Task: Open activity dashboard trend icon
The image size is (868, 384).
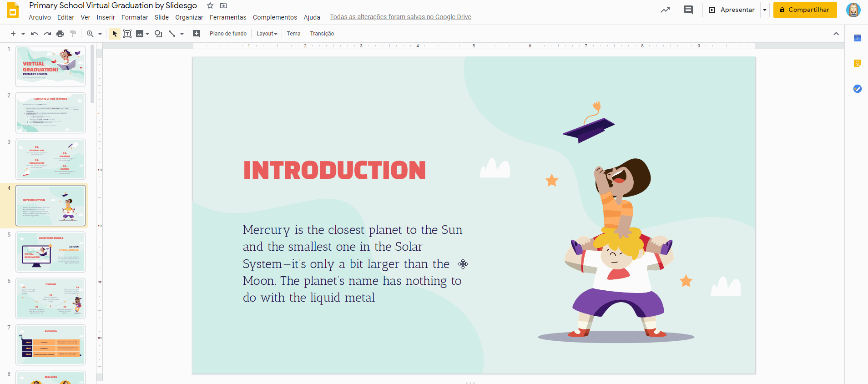Action: [x=665, y=10]
